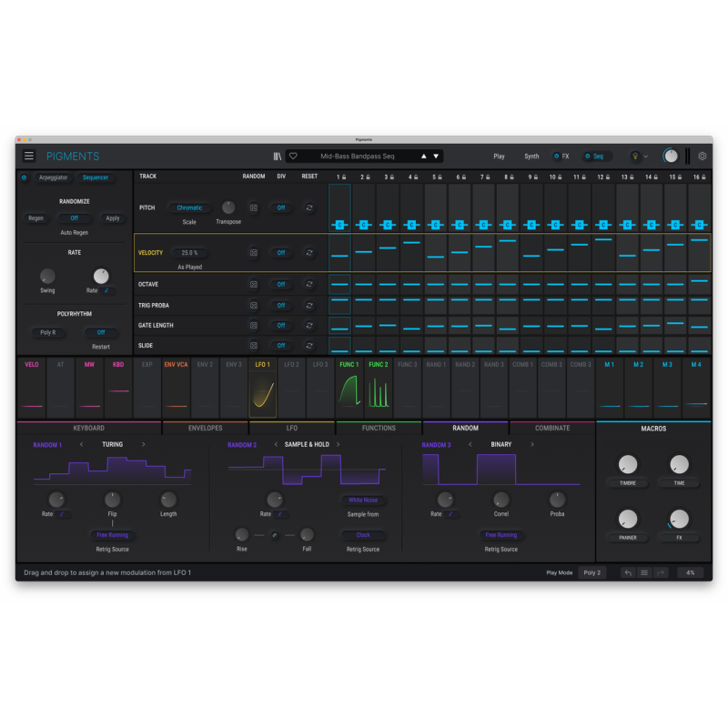Toggle lock on step 8
This screenshot has width=728, height=728.
511,177
